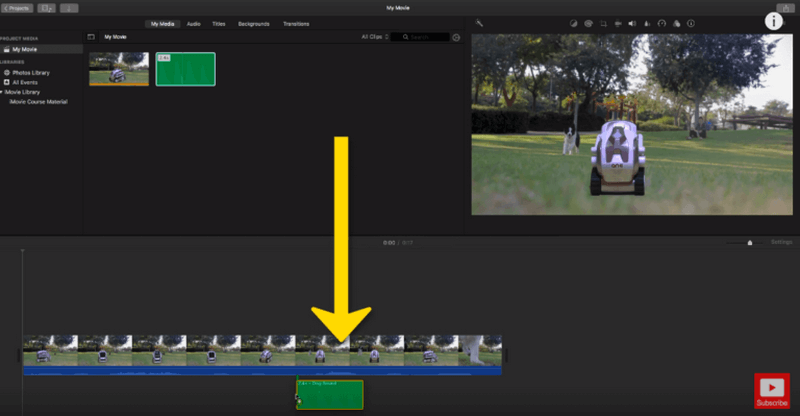The height and width of the screenshot is (416, 800).
Task: Open the color balance tool
Action: coord(573,23)
